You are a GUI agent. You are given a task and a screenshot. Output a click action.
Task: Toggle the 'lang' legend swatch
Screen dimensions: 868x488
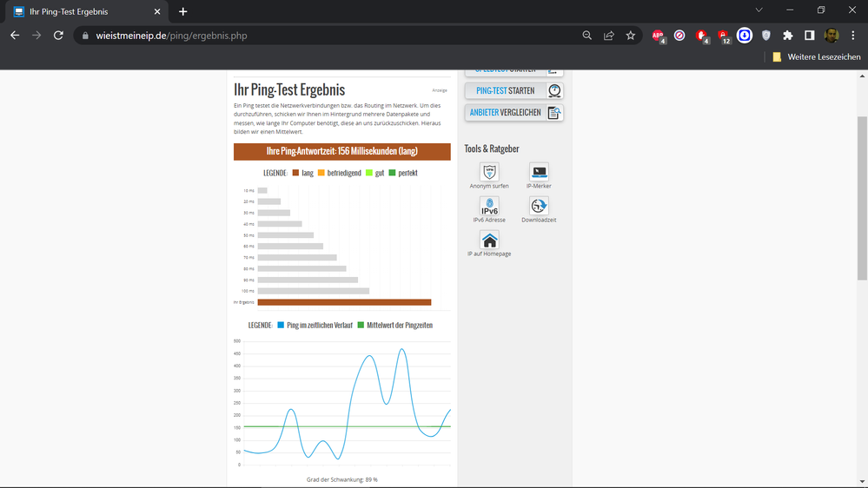pyautogui.click(x=295, y=173)
